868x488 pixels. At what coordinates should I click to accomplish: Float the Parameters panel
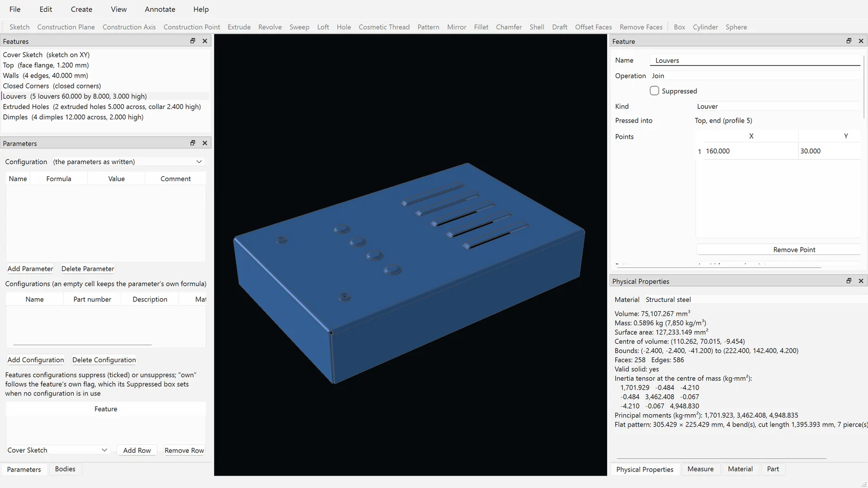tap(193, 143)
